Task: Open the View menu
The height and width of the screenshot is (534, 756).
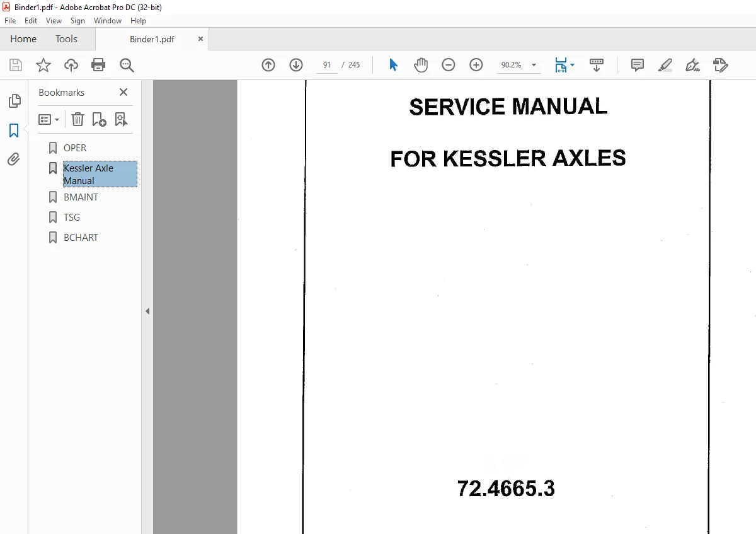Action: (x=54, y=21)
